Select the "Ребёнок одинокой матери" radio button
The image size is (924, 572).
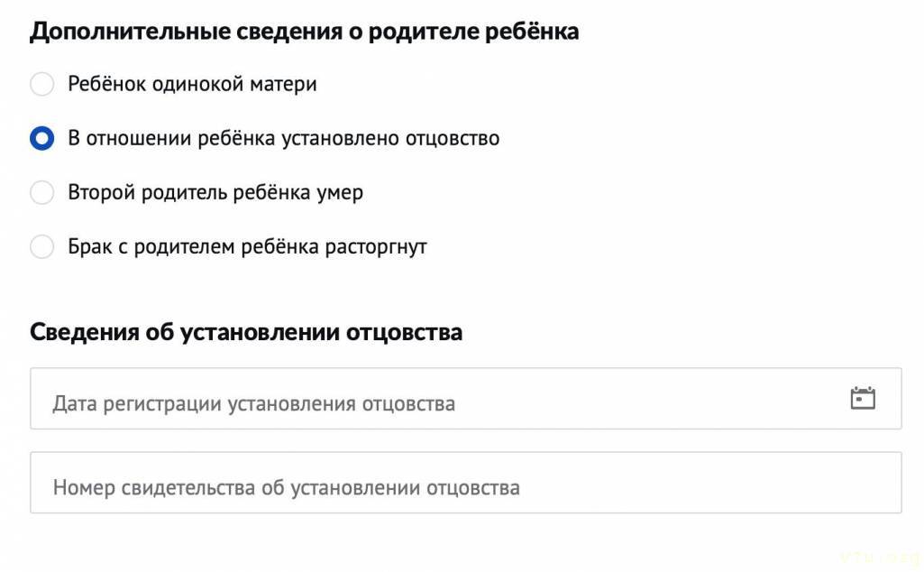pos(42,85)
